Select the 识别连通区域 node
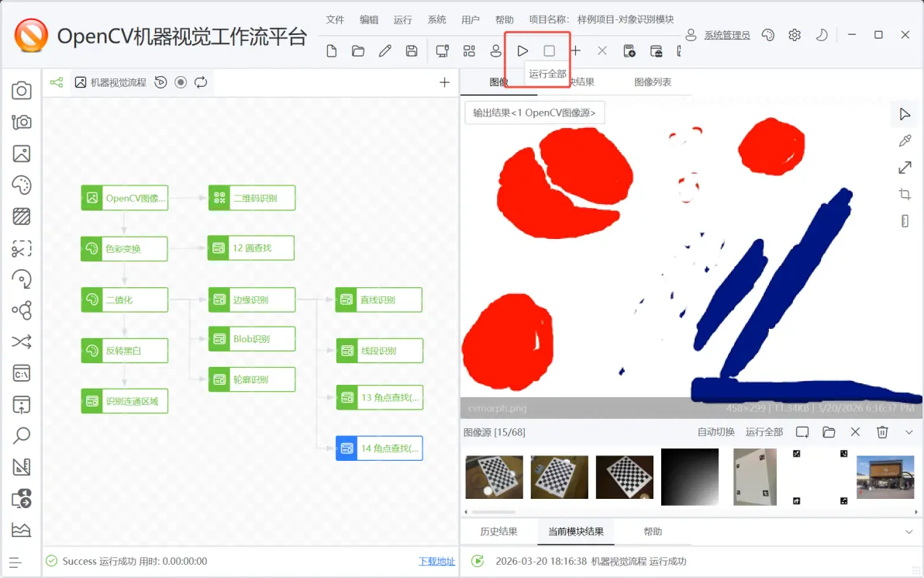The width and height of the screenshot is (924, 578). tap(124, 401)
